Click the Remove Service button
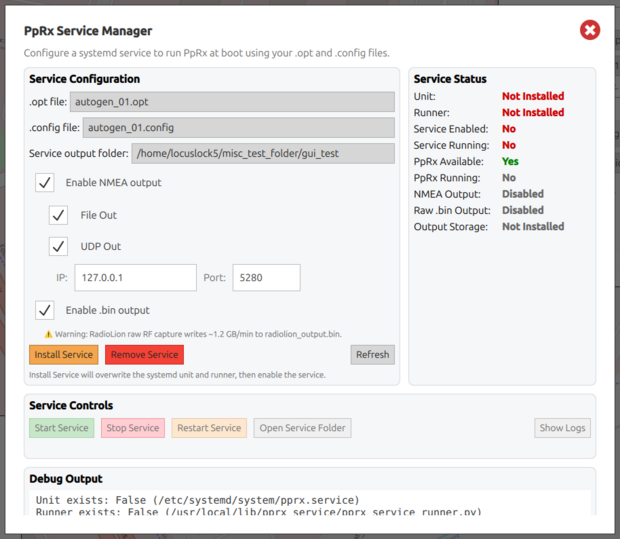This screenshot has width=620, height=539. pyautogui.click(x=144, y=355)
